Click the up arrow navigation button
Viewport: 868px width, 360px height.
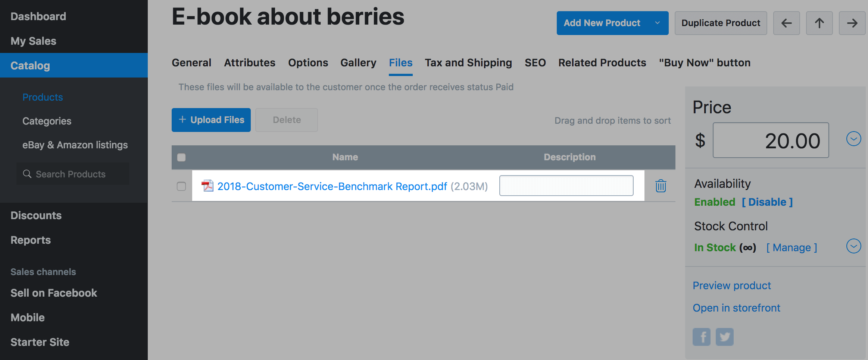point(819,23)
